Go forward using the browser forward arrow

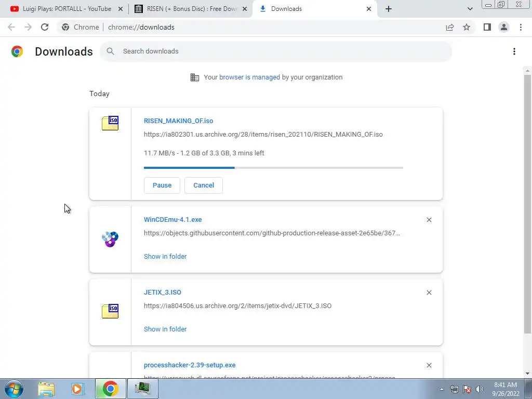[28, 27]
